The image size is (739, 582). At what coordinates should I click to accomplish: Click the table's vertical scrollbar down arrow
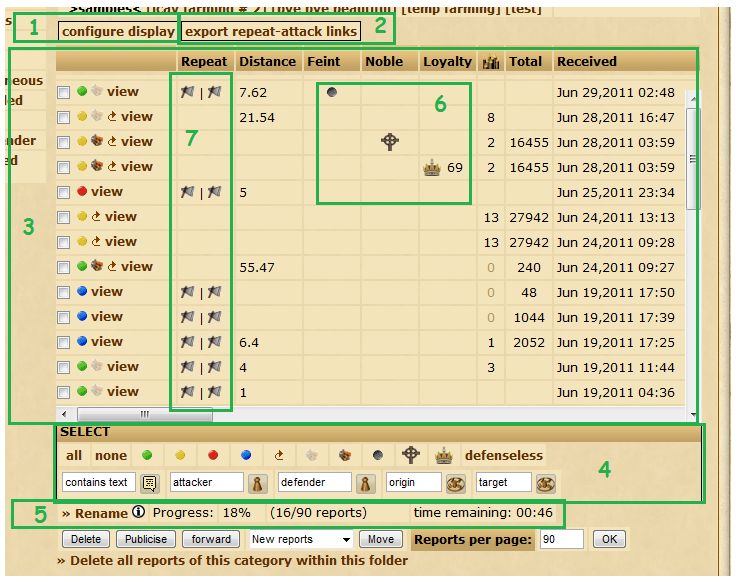(693, 415)
